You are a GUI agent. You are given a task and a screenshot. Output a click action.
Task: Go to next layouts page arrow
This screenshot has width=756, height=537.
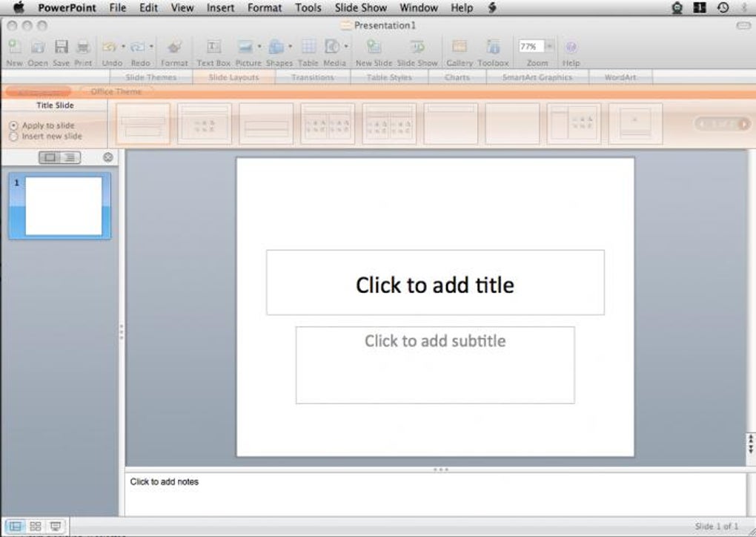pyautogui.click(x=744, y=124)
